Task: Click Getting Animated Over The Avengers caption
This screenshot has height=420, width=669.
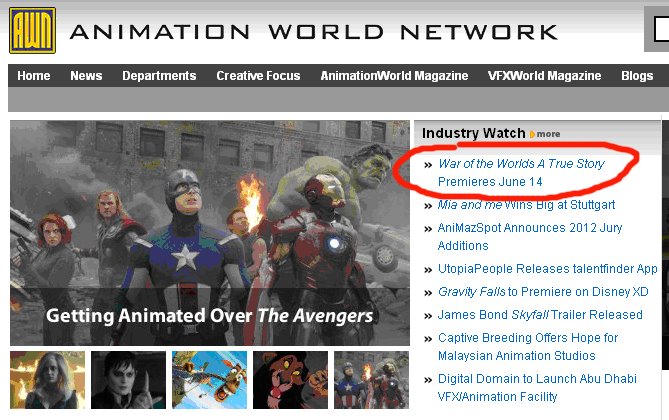Action: 209,316
